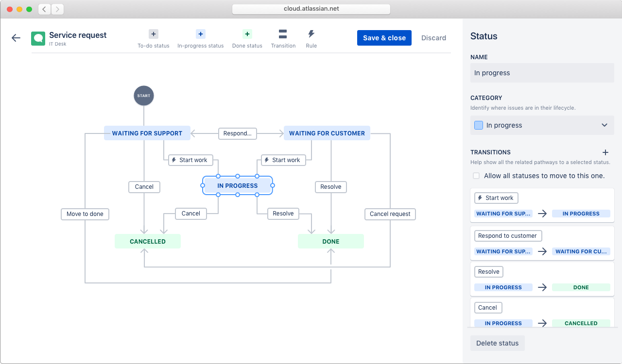Image resolution: width=622 pixels, height=364 pixels.
Task: Discard the workflow changes
Action: (433, 37)
